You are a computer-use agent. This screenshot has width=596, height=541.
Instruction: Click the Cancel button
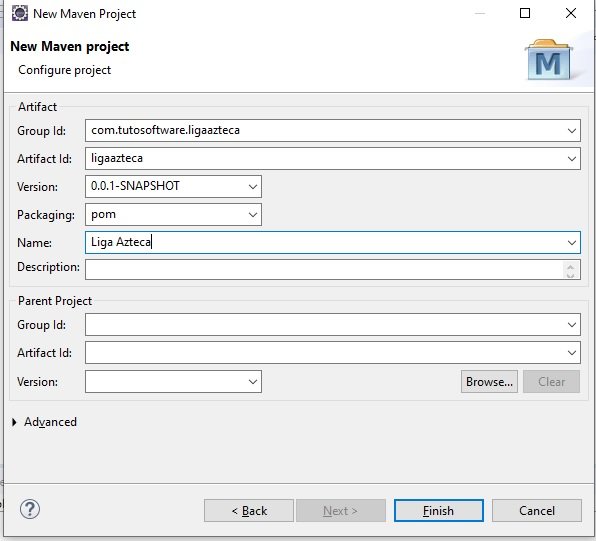tap(537, 511)
